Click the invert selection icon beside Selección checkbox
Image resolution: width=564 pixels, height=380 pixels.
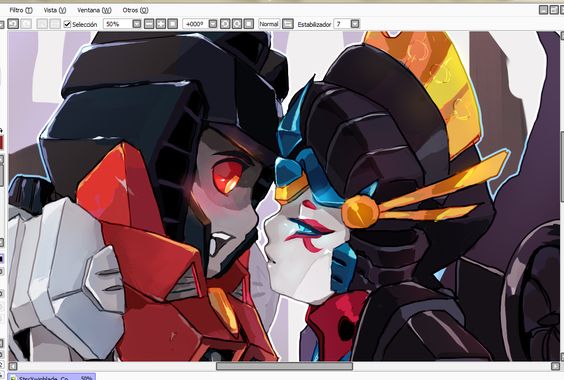coord(55,24)
